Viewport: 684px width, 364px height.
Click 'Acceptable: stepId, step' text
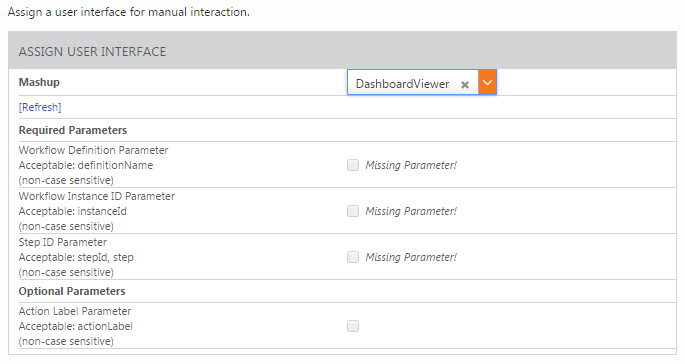pyautogui.click(x=76, y=257)
